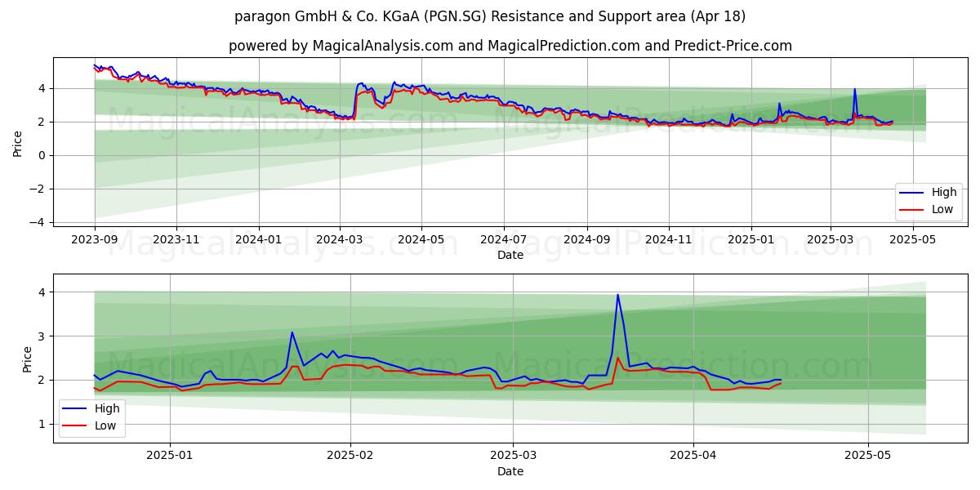Screen dimensions: 980x490
Task: Click '2025-05' on top chart date axis
Action: click(x=912, y=240)
